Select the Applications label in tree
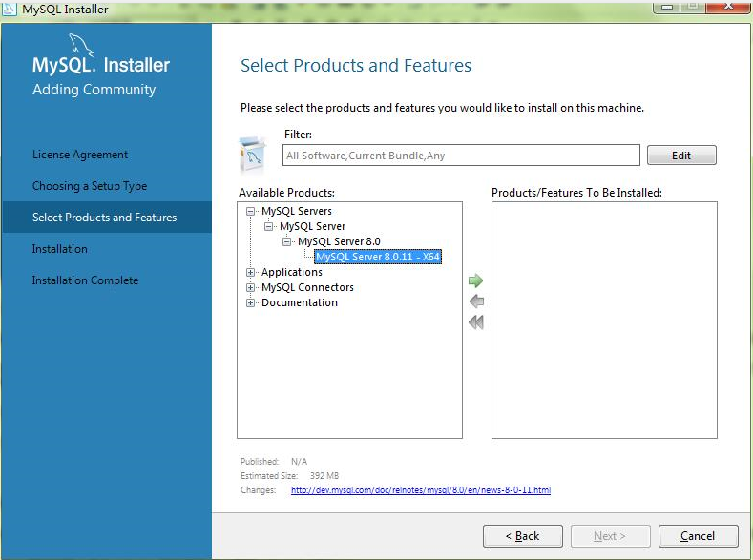This screenshot has height=560, width=753. [291, 272]
